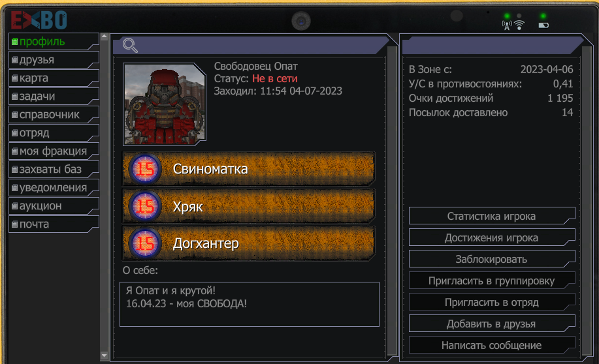Click the Написать сообщение button
599x364 pixels.
(492, 345)
